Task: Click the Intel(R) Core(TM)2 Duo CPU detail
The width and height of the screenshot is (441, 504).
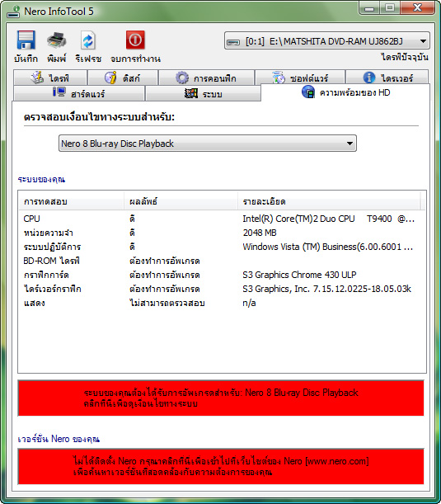Action: pyautogui.click(x=328, y=219)
